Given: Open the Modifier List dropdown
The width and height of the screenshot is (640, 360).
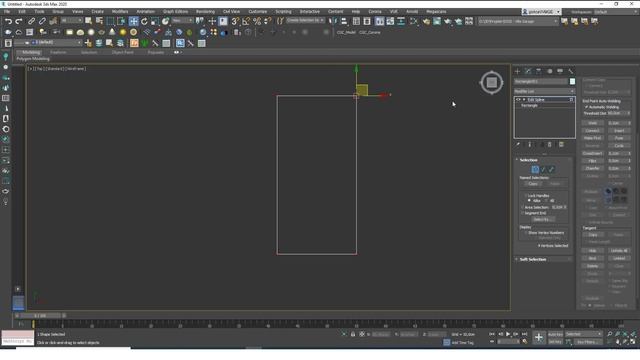Looking at the screenshot, I should 544,91.
